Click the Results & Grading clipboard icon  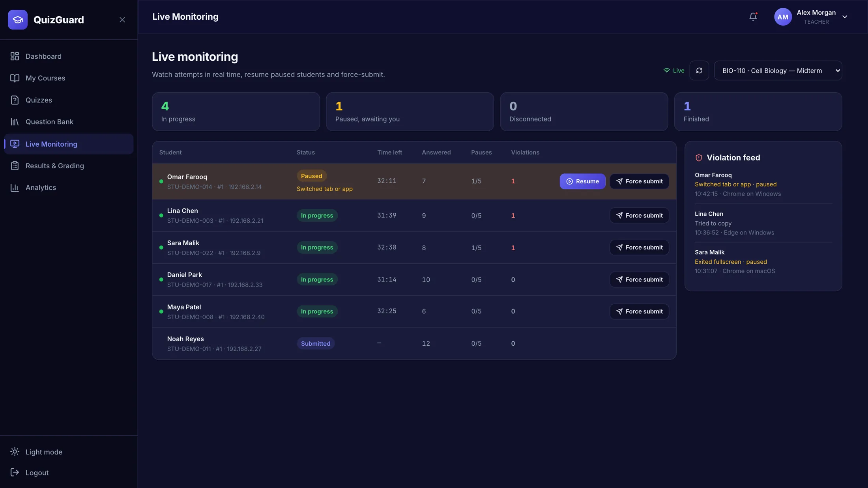15,166
